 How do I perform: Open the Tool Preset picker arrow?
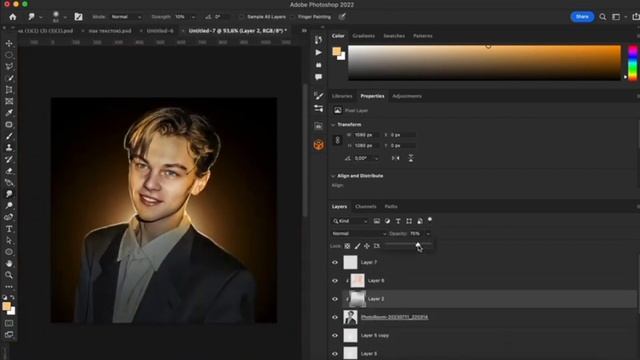click(40, 17)
